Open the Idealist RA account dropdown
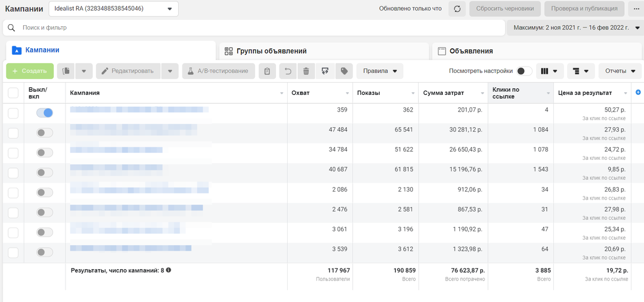 (x=114, y=9)
